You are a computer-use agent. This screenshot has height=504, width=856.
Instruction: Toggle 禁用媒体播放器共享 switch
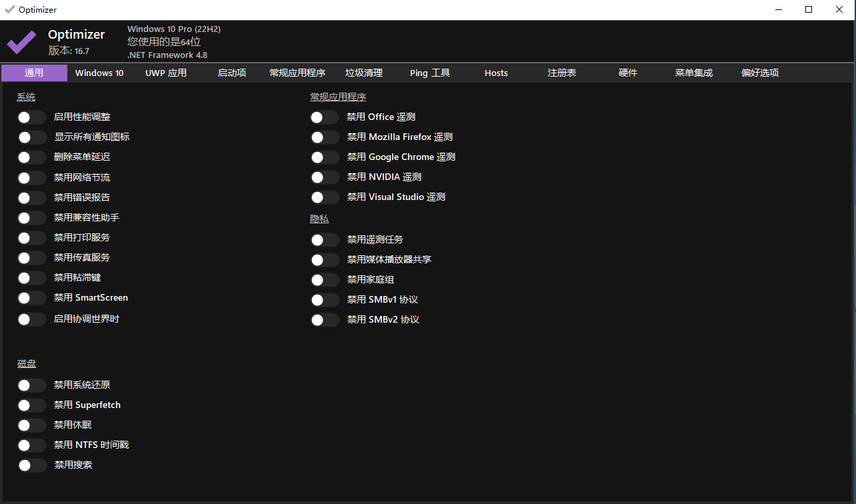click(x=325, y=260)
